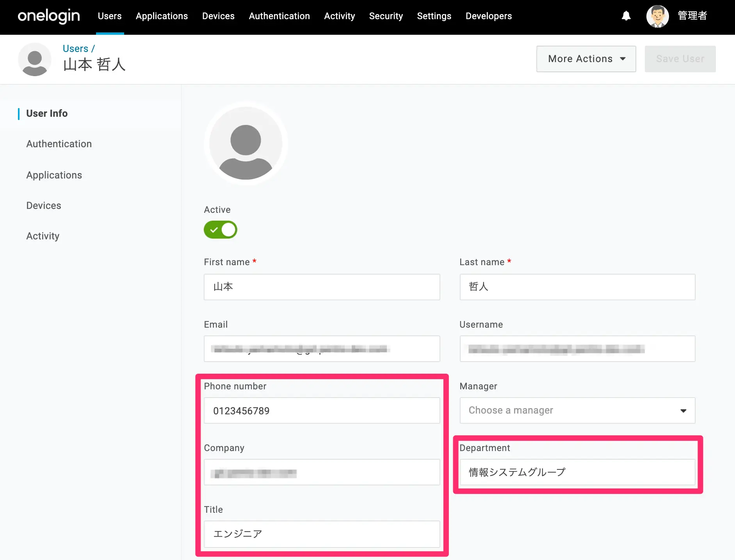The height and width of the screenshot is (560, 735).
Task: Focus the First name field containing 山本
Action: coord(322,287)
